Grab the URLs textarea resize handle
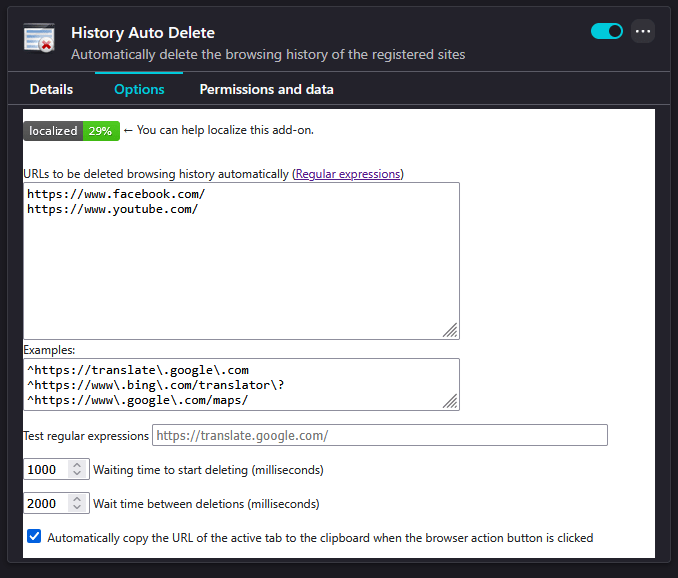 pos(450,330)
